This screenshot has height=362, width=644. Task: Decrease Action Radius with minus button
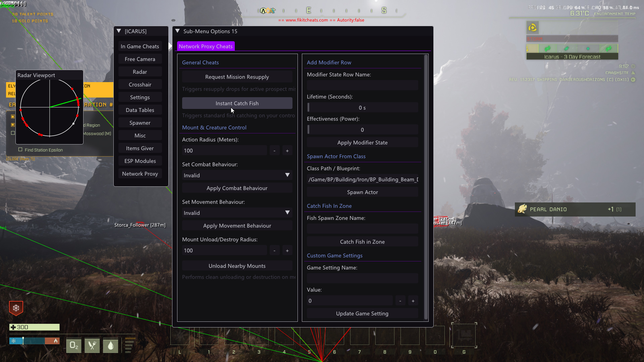click(x=274, y=150)
